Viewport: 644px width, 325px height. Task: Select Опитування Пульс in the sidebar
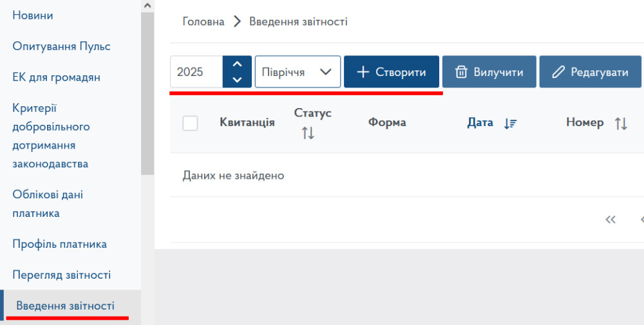pyautogui.click(x=61, y=46)
